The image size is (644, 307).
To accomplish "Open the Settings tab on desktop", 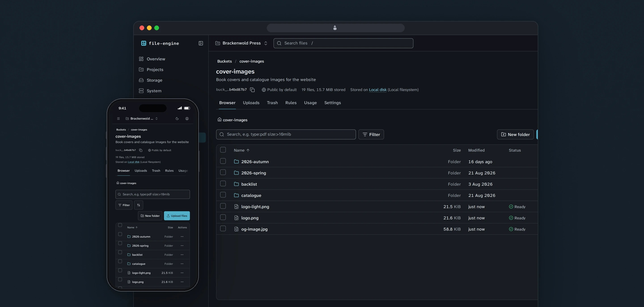I will click(333, 102).
